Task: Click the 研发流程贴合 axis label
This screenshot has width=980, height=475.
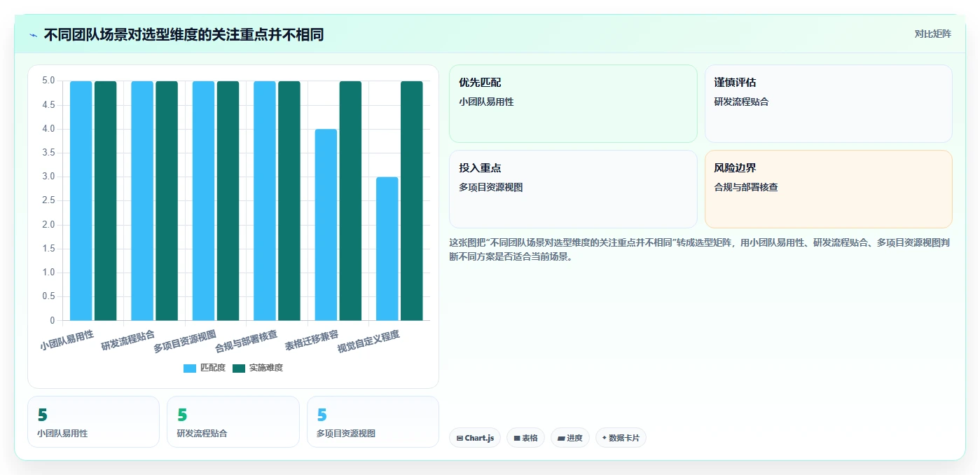Action: [x=128, y=340]
